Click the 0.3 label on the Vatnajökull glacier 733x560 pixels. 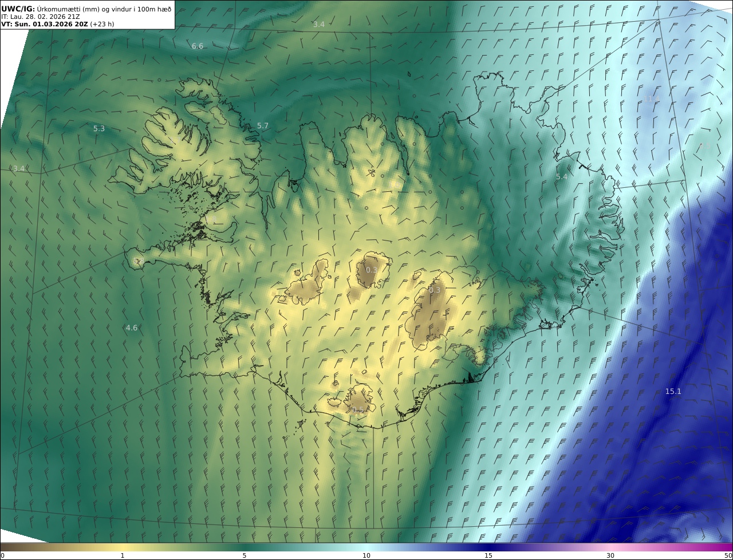(x=435, y=290)
